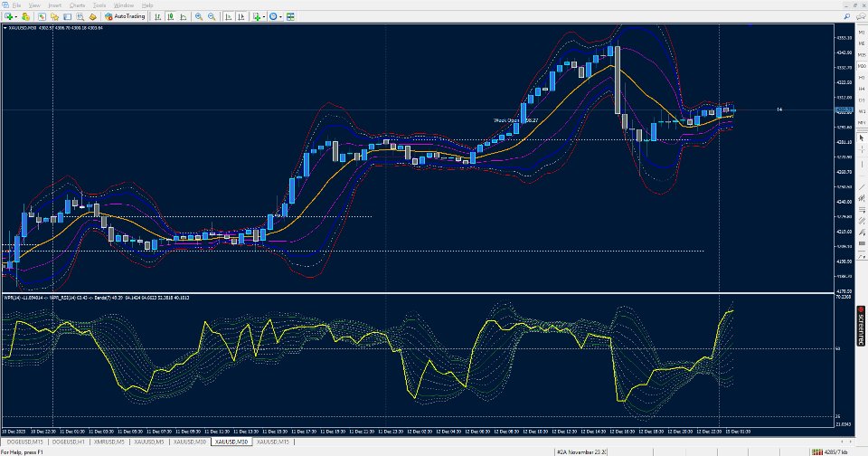Expand the Periods dropdown arrow

coord(280,16)
